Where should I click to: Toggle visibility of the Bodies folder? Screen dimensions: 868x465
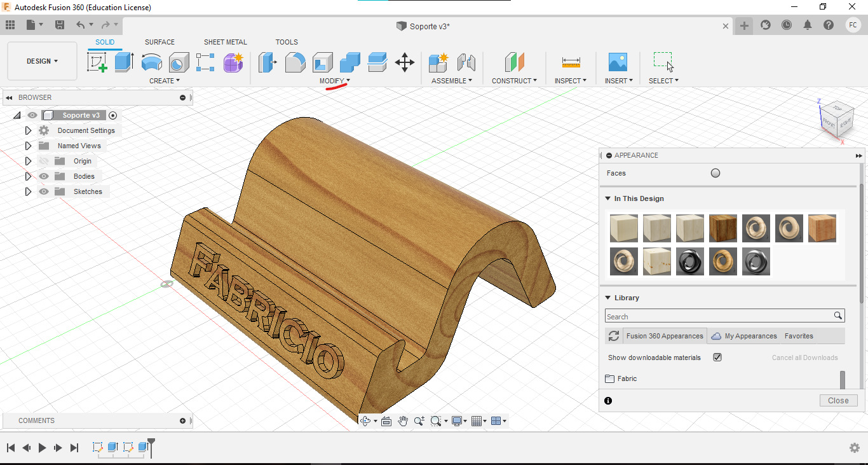click(x=44, y=176)
